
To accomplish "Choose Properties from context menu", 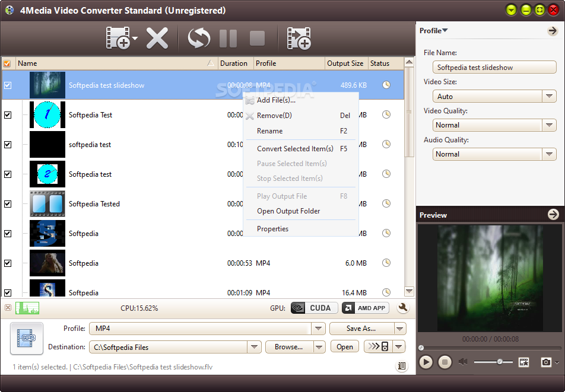I will point(301,228).
